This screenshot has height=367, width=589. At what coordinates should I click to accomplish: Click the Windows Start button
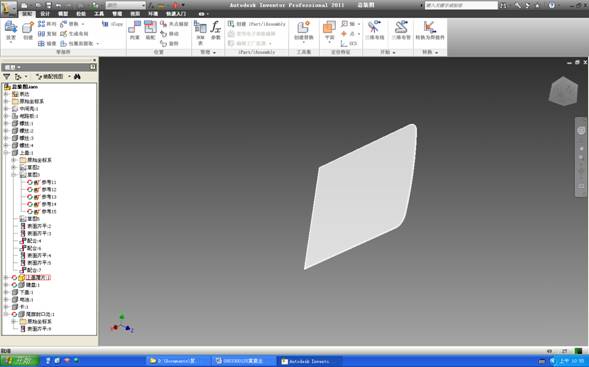coord(20,361)
